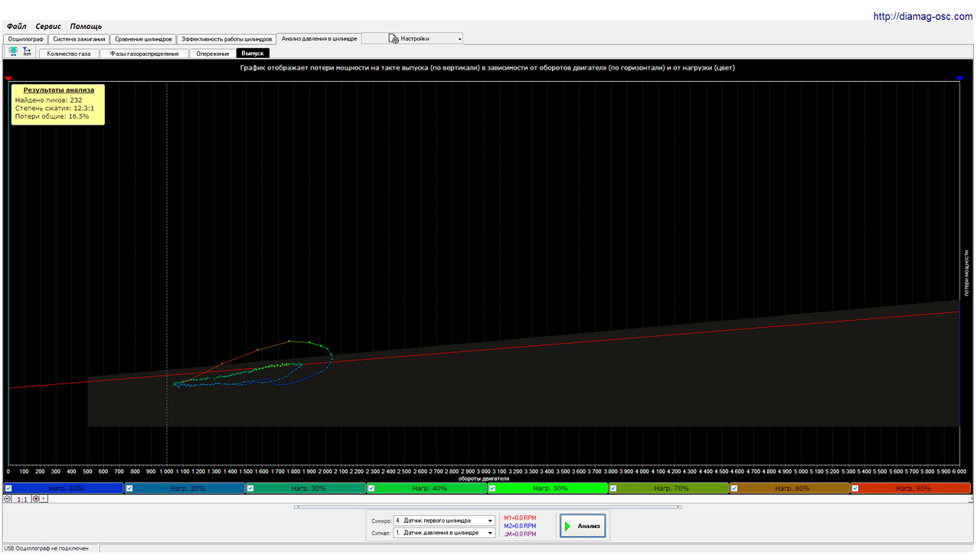The width and height of the screenshot is (980, 555).
Task: Click the dotted panel splitter bar
Action: [x=488, y=507]
